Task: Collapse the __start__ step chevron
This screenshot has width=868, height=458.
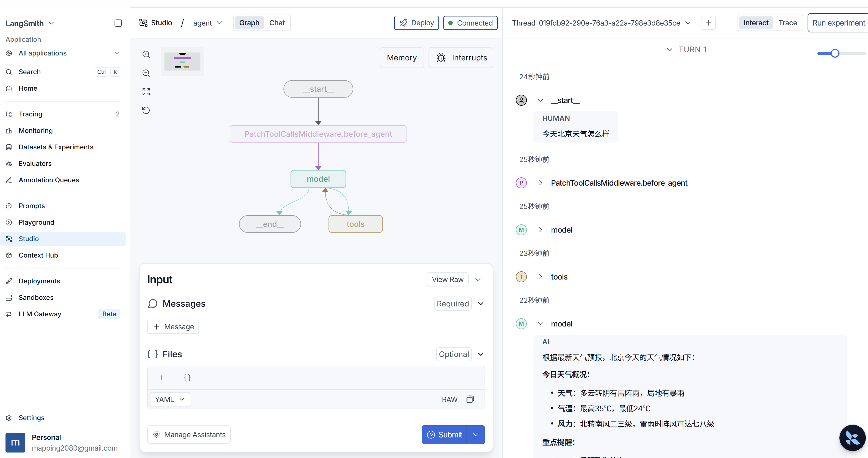Action: (x=541, y=100)
